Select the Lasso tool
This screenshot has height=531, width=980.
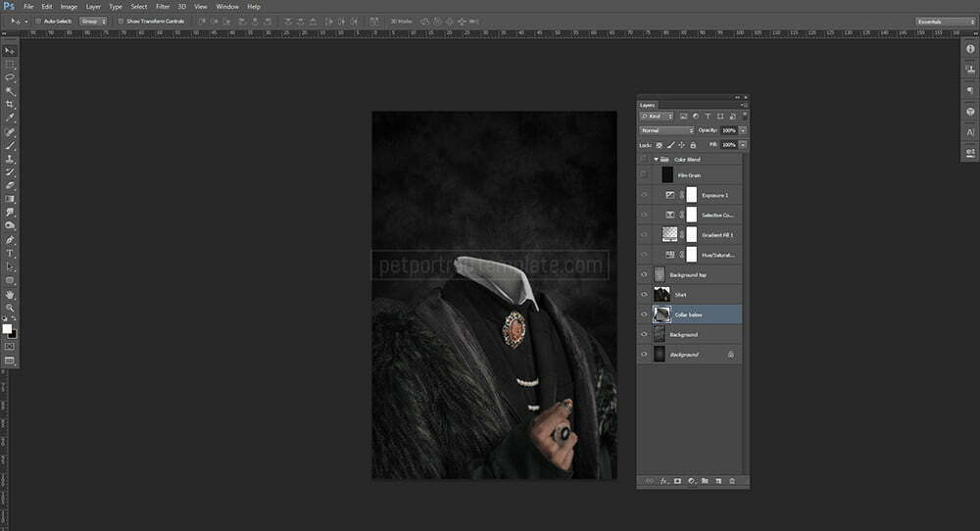point(10,76)
